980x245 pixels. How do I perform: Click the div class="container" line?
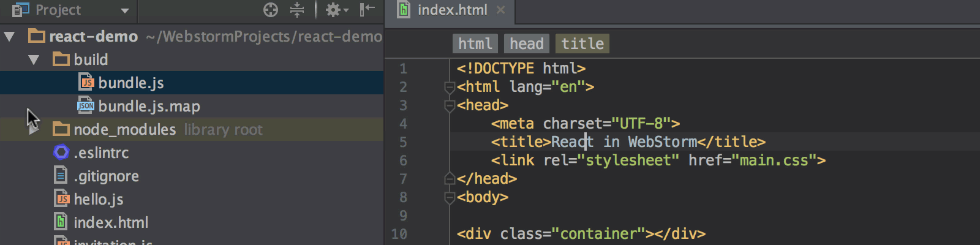(581, 234)
